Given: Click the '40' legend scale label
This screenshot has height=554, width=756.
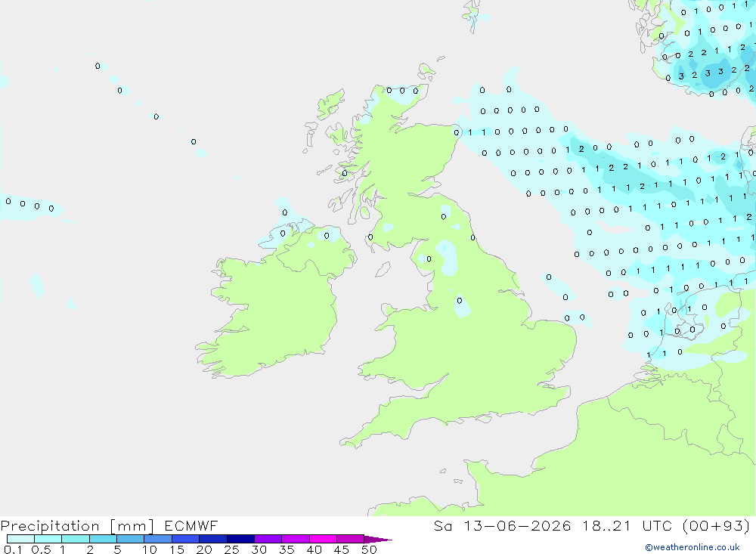Looking at the screenshot, I should [314, 549].
